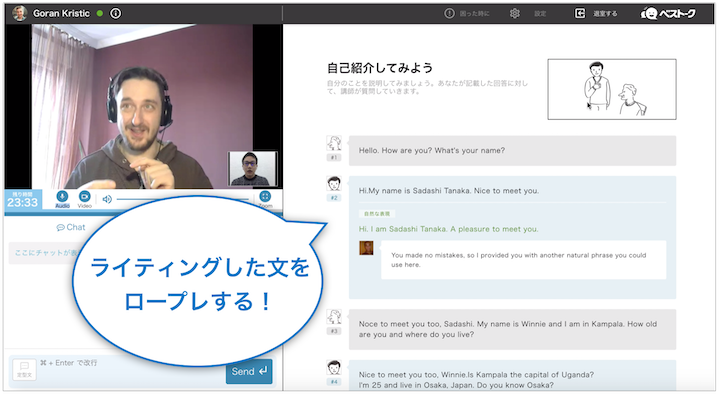Click the Send button
This screenshot has height=394, width=720.
(249, 371)
